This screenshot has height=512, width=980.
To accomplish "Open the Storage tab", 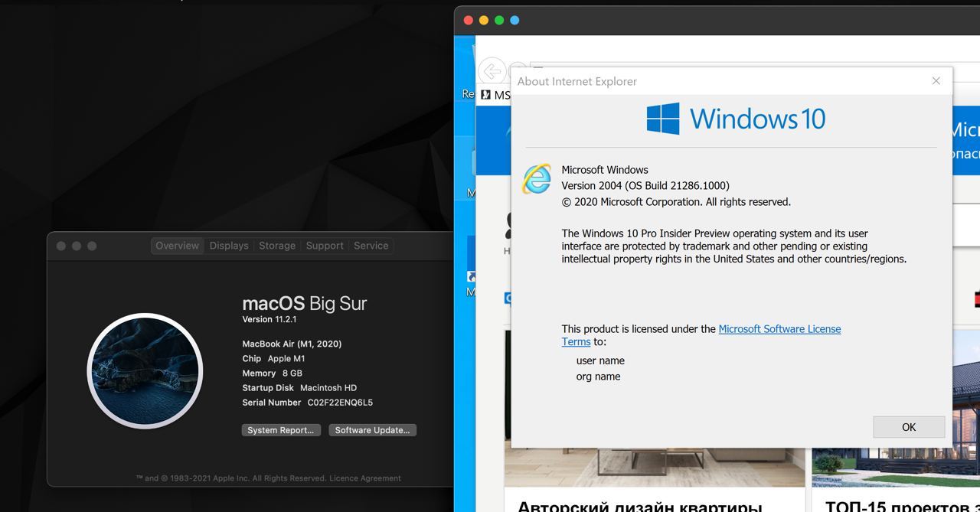I will [x=277, y=246].
